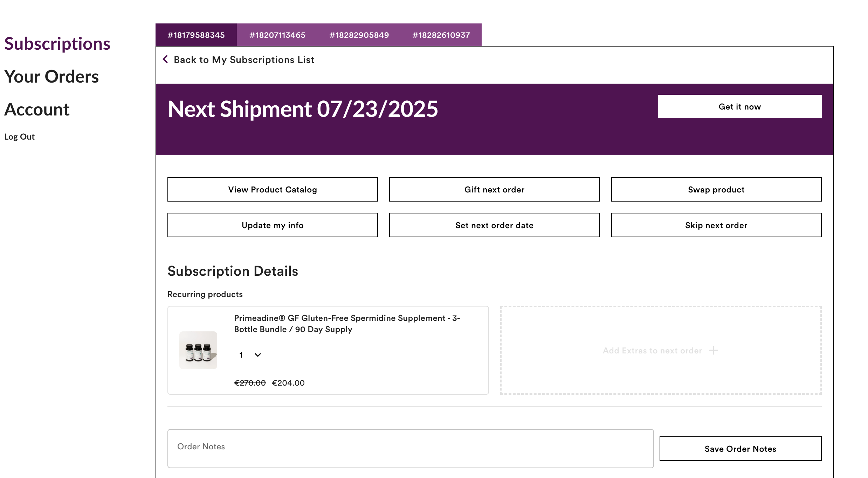Skip the next order
This screenshot has width=868, height=478.
716,225
